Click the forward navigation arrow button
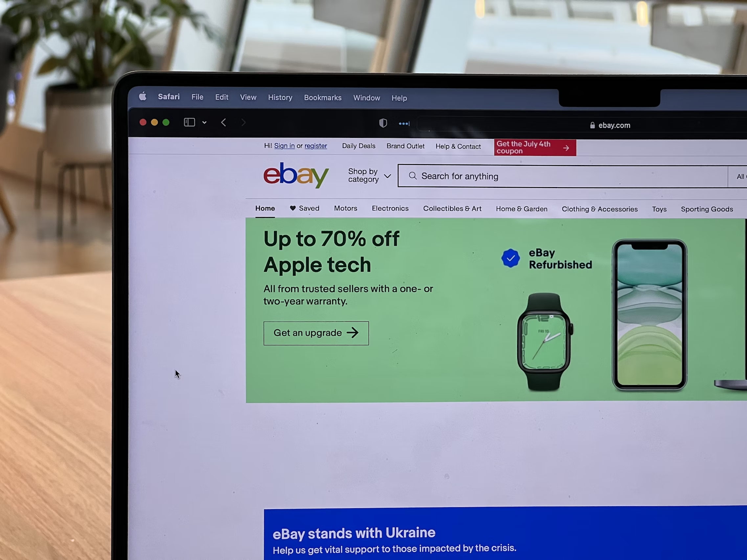Viewport: 747px width, 560px height. [x=243, y=122]
